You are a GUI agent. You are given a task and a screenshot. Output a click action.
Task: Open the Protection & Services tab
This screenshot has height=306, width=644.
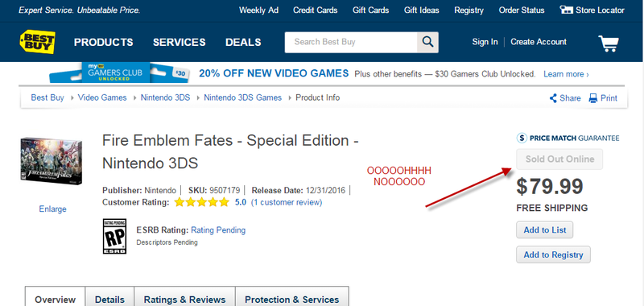pos(292,299)
